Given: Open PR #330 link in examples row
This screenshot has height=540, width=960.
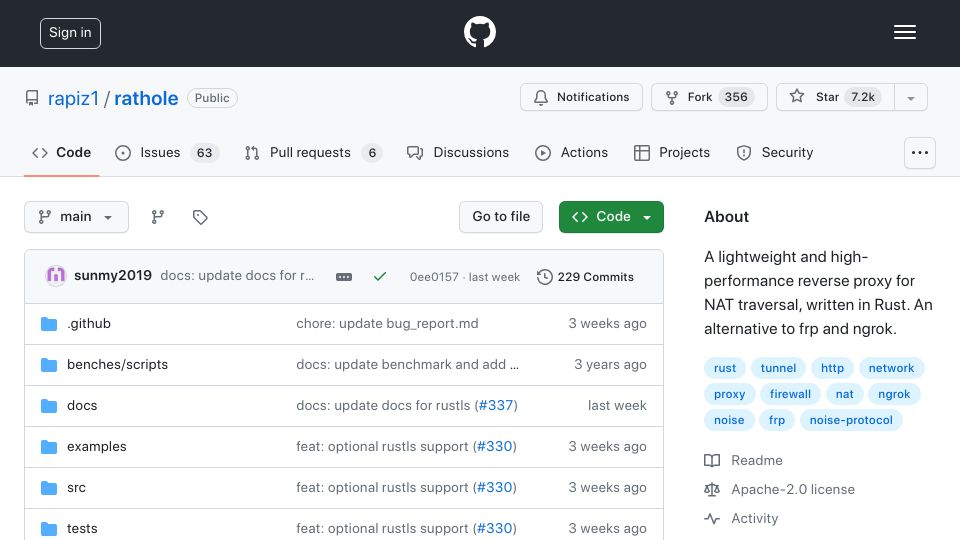Looking at the screenshot, I should tap(495, 446).
